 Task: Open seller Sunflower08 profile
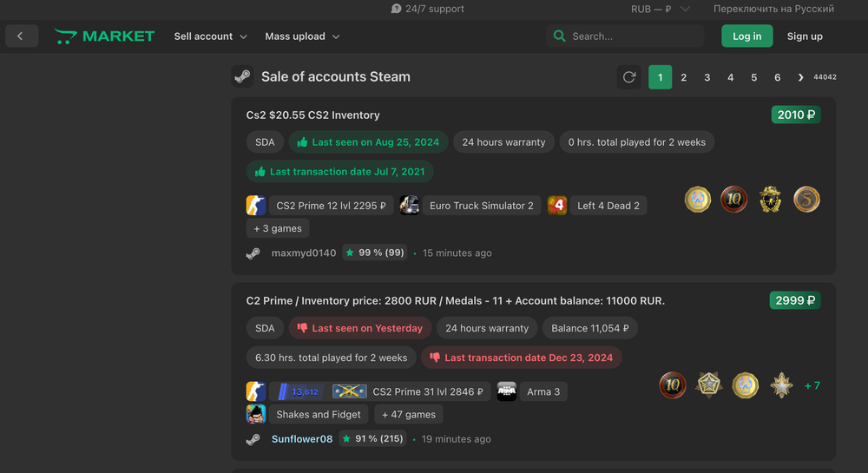[301, 438]
